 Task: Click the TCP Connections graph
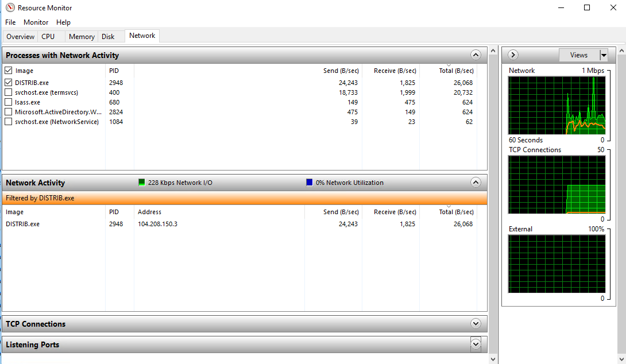coord(556,184)
